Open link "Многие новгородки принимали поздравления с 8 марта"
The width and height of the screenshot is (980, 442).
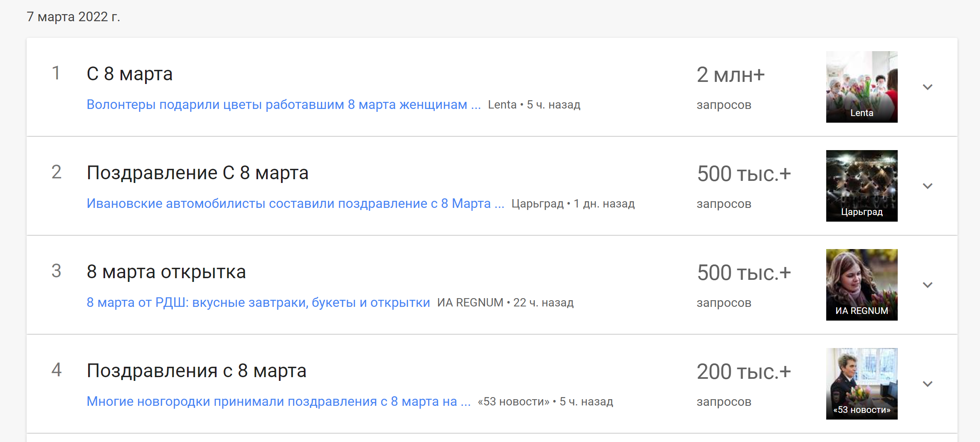click(x=278, y=402)
